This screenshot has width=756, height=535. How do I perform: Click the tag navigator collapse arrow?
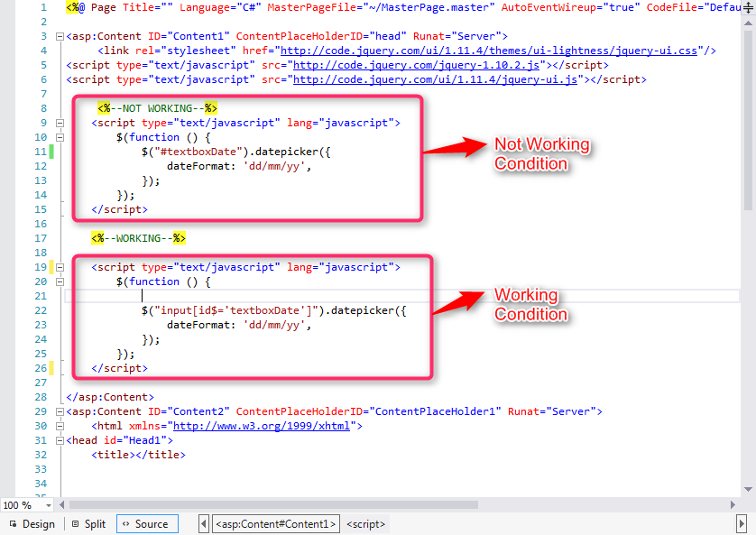pos(203,523)
